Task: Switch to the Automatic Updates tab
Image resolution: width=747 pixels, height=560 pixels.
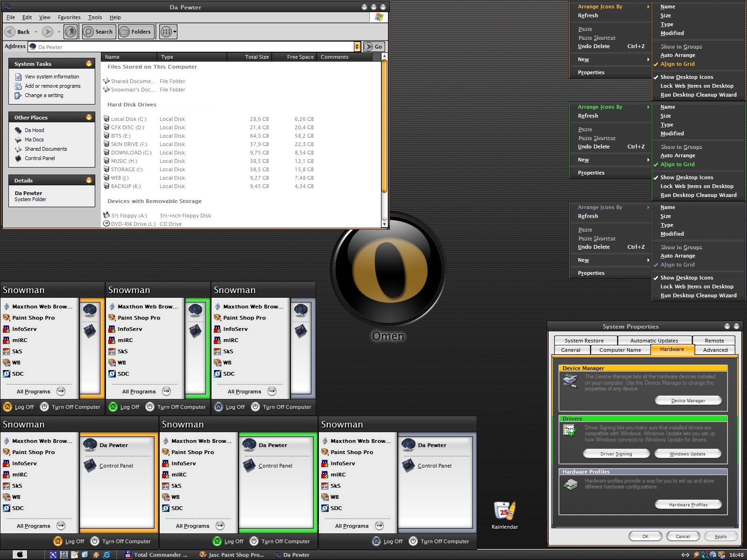Action: coord(654,341)
